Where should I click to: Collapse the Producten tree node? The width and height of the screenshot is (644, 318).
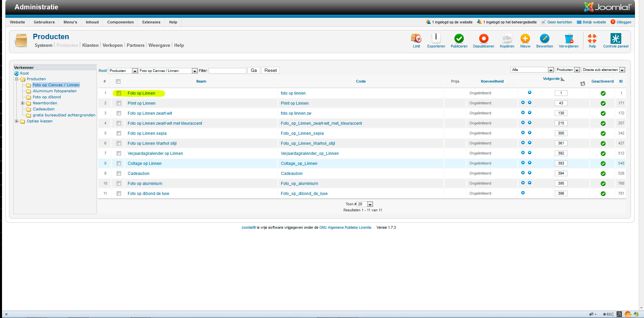16,79
